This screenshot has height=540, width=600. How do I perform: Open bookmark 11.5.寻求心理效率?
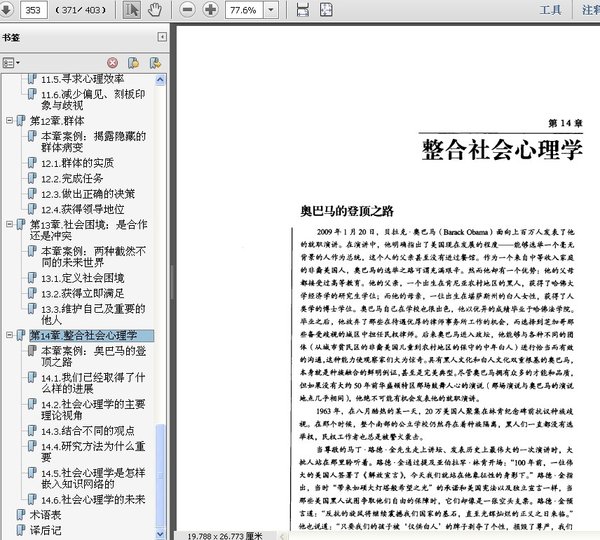click(82, 79)
